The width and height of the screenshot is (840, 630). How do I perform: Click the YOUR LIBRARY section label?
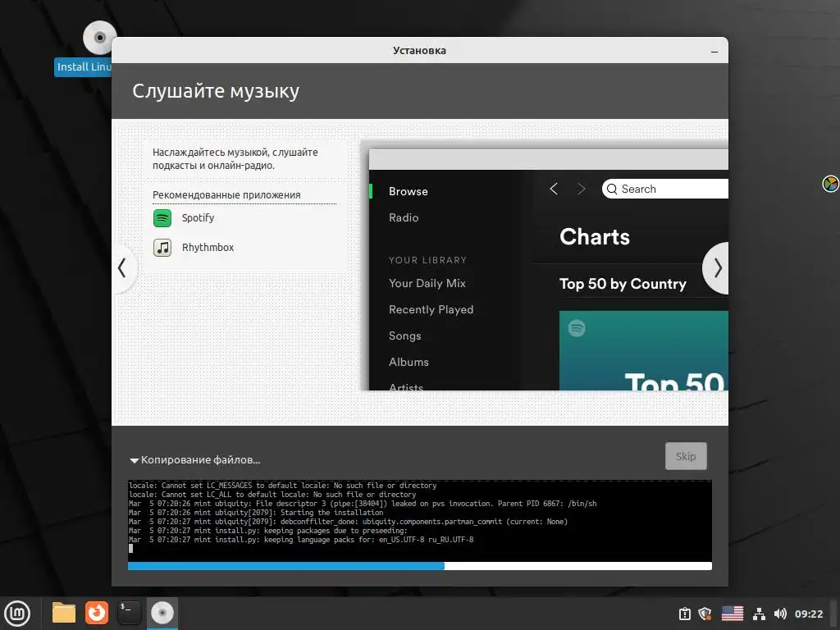click(x=427, y=260)
